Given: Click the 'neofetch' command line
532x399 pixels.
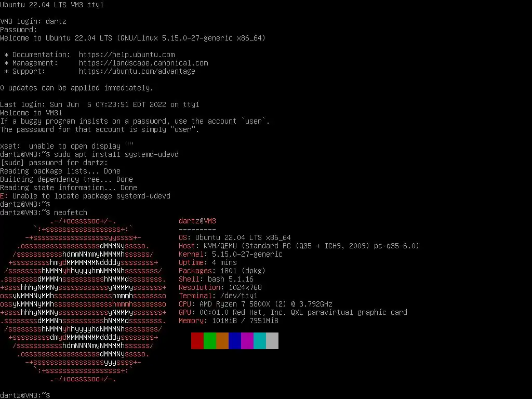Looking at the screenshot, I should 44,212.
